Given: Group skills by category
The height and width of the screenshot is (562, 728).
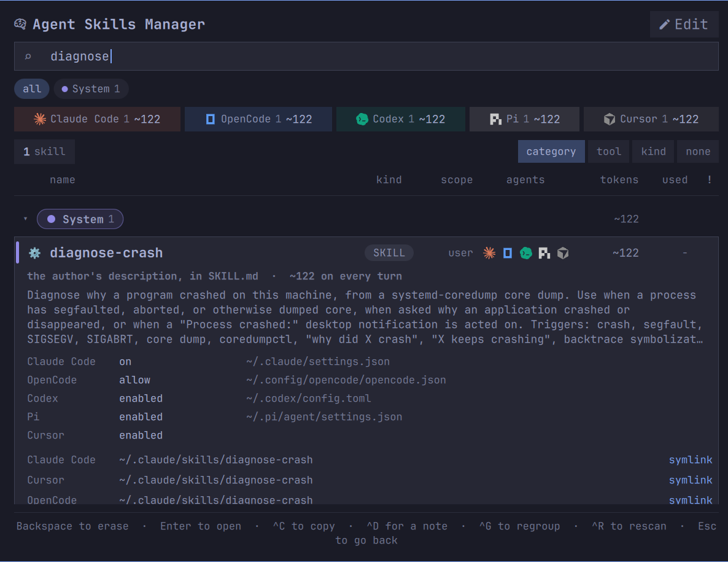Looking at the screenshot, I should pyautogui.click(x=551, y=152).
